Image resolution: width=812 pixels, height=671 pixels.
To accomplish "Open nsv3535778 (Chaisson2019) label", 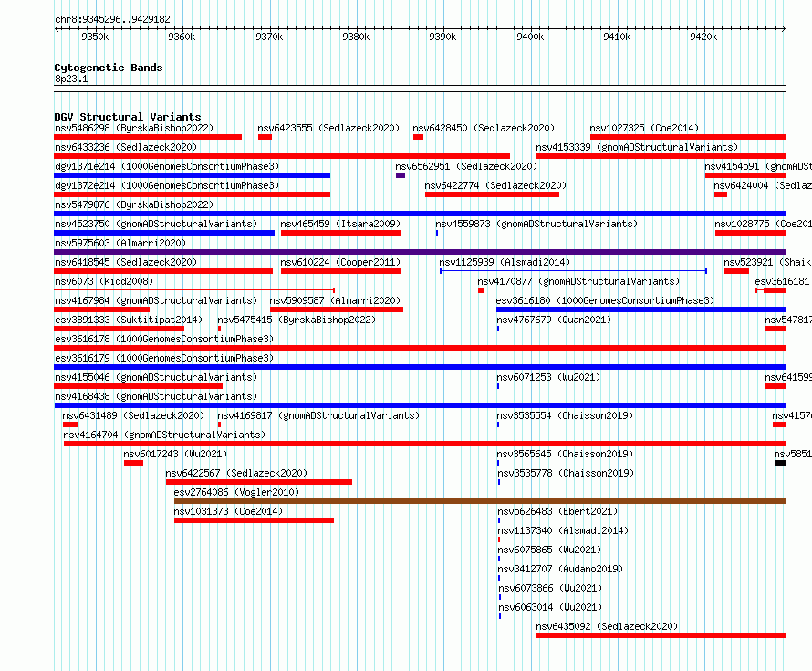I will pos(566,473).
